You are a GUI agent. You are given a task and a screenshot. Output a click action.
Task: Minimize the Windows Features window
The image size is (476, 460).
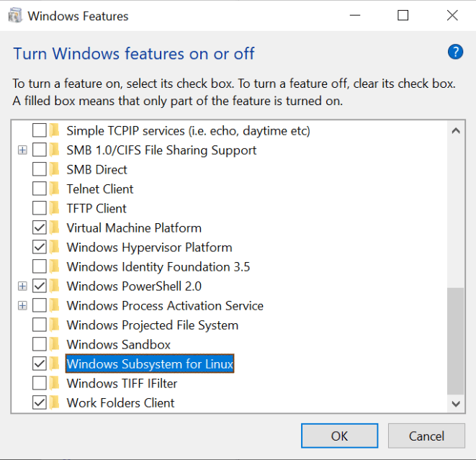pyautogui.click(x=355, y=15)
